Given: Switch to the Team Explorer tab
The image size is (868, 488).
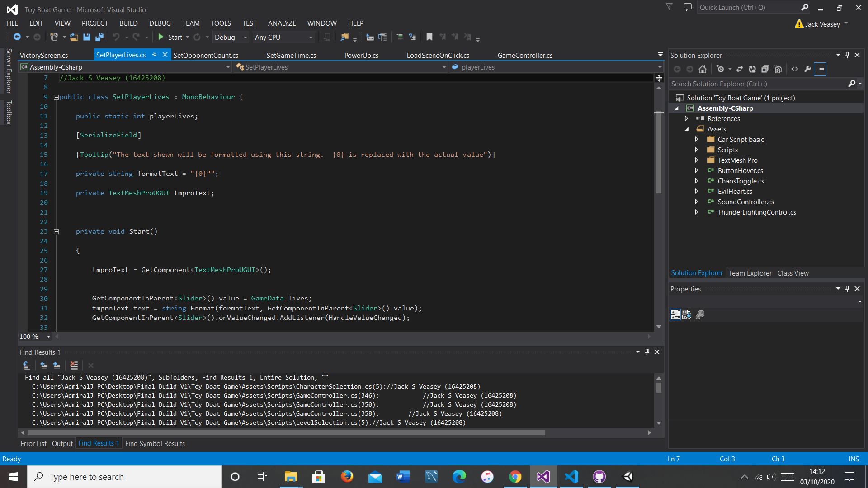Looking at the screenshot, I should point(750,273).
